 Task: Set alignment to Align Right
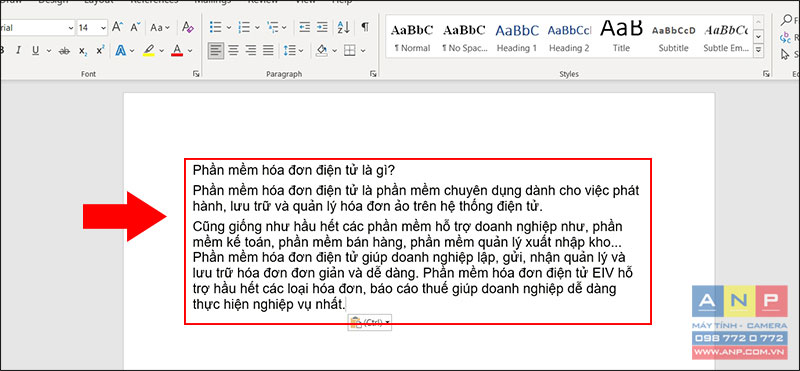tap(251, 51)
